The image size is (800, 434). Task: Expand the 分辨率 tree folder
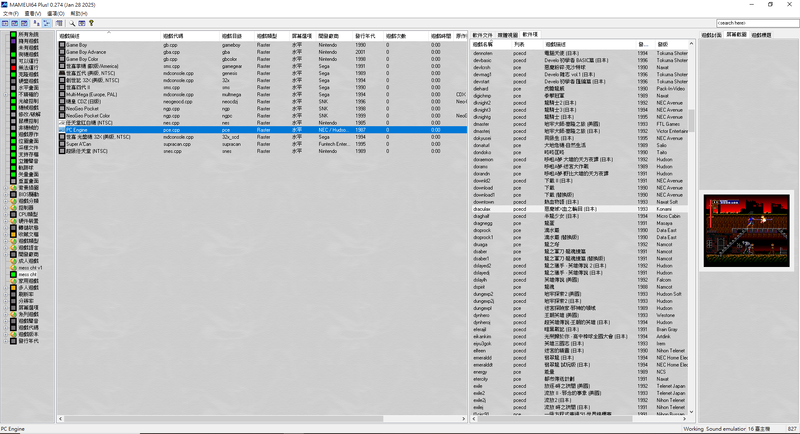(6, 301)
